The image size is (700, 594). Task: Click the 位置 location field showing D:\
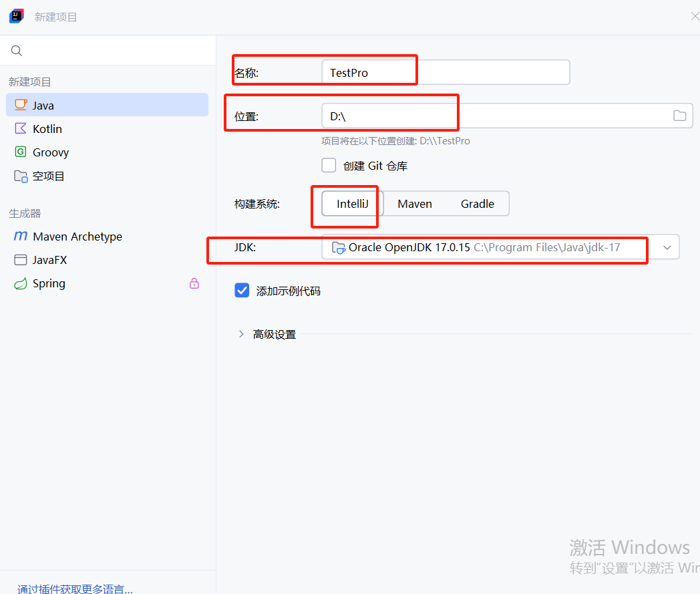(507, 116)
